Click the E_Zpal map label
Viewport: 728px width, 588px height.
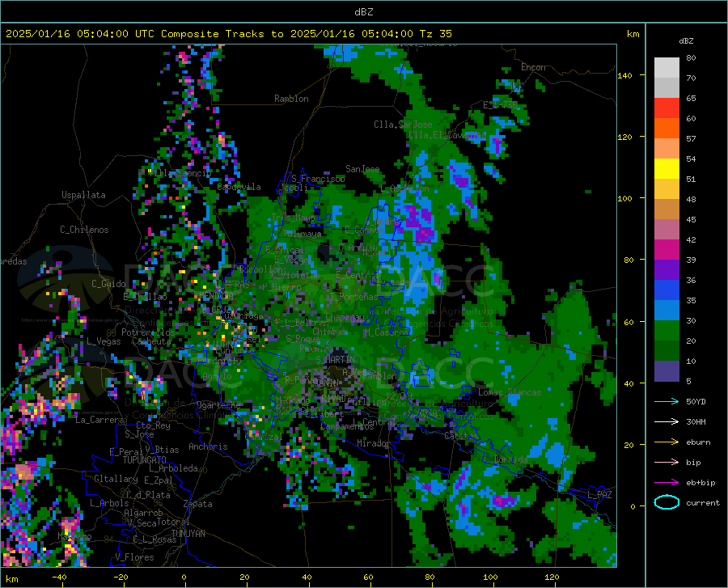pyautogui.click(x=159, y=480)
